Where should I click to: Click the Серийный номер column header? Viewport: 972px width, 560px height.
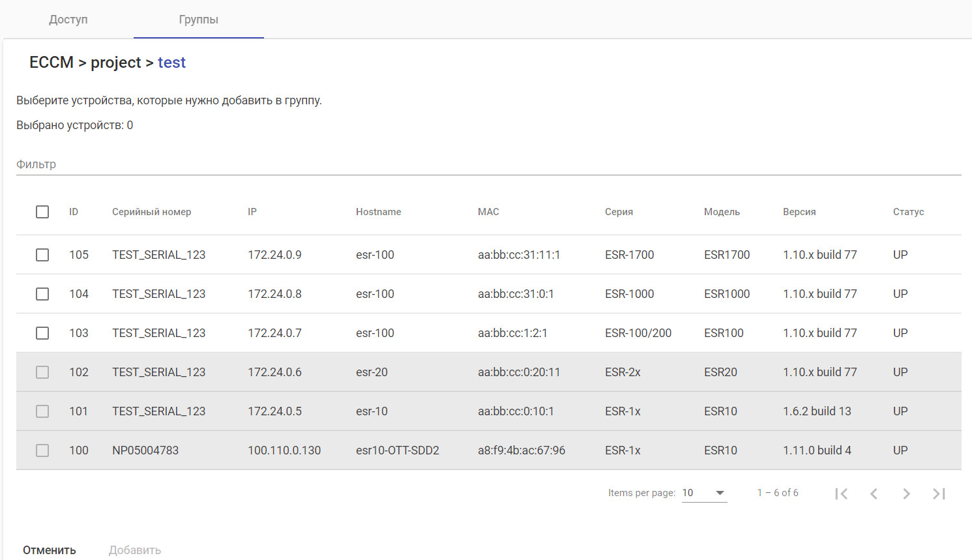pos(151,212)
